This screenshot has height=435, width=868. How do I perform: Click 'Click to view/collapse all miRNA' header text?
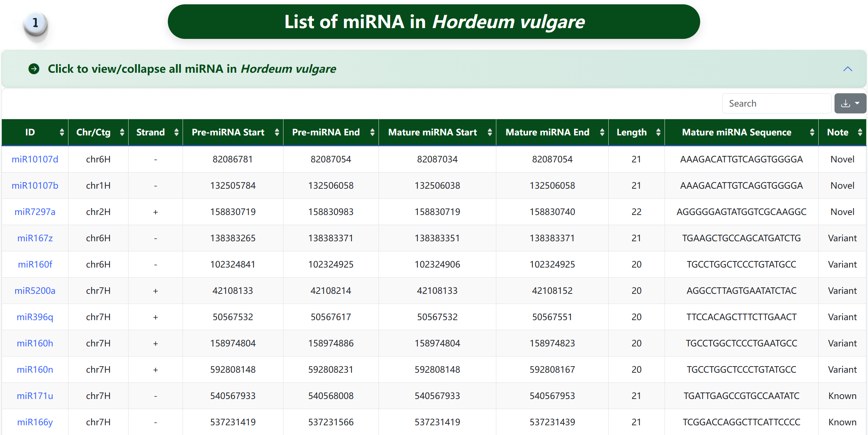pyautogui.click(x=192, y=69)
